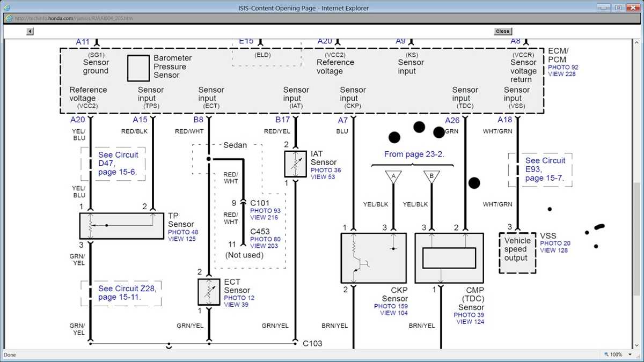Open VIEW 216 link for C101
This screenshot has width=644, height=362.
[263, 218]
